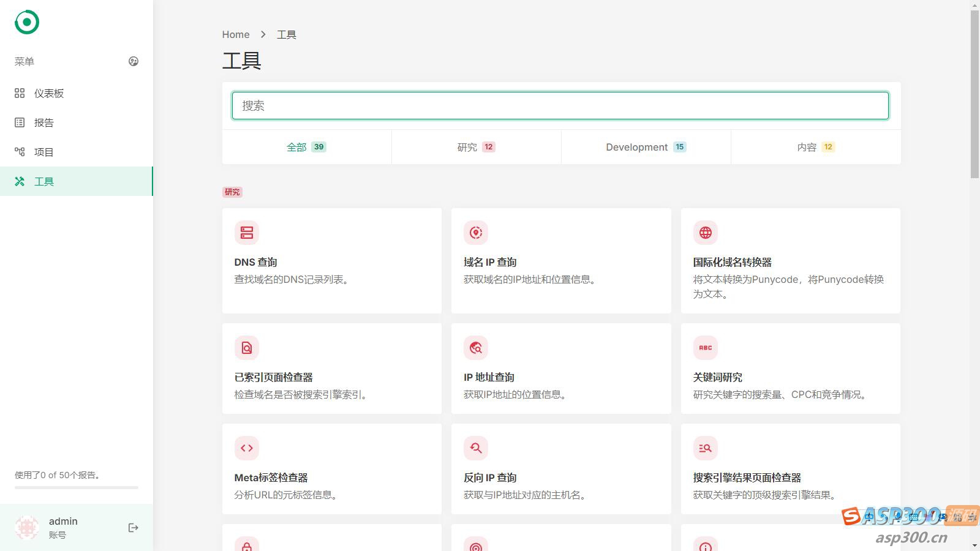Open 仪表板 from the sidebar menu
This screenshot has height=551, width=980.
(49, 93)
